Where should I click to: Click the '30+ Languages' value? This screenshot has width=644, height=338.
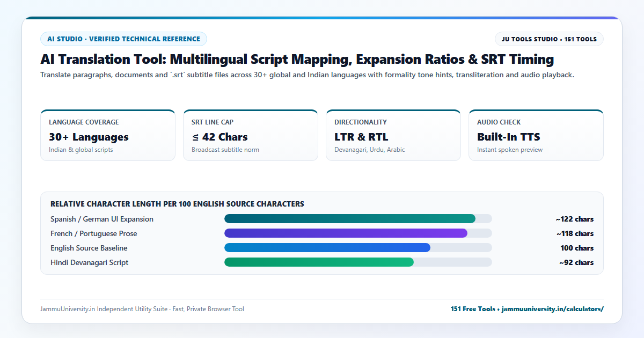pyautogui.click(x=89, y=137)
